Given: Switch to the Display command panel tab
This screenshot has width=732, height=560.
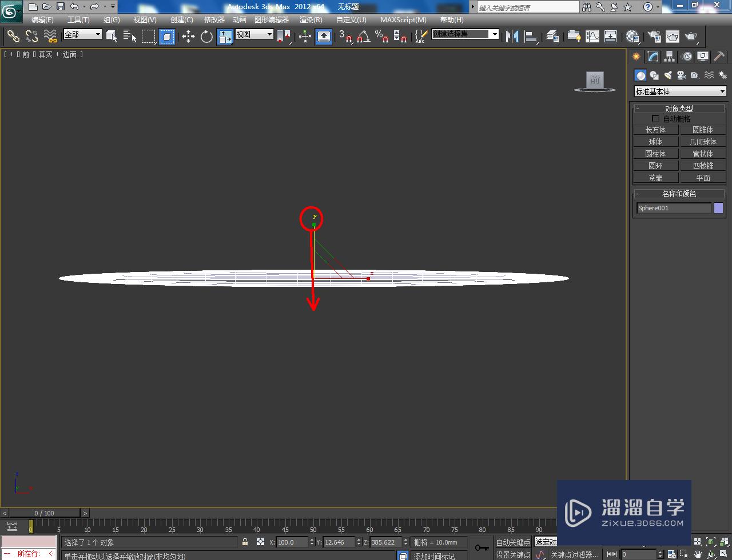Looking at the screenshot, I should [702, 57].
